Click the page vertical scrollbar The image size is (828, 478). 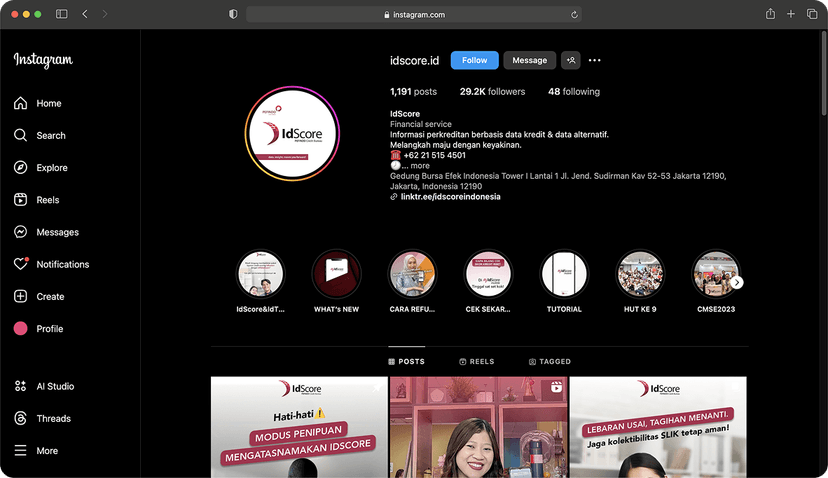tap(824, 73)
